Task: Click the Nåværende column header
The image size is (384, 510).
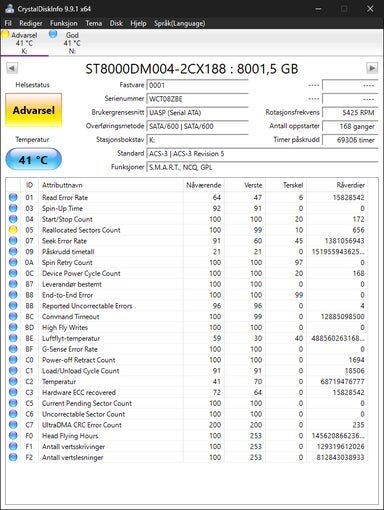Action: pyautogui.click(x=203, y=185)
